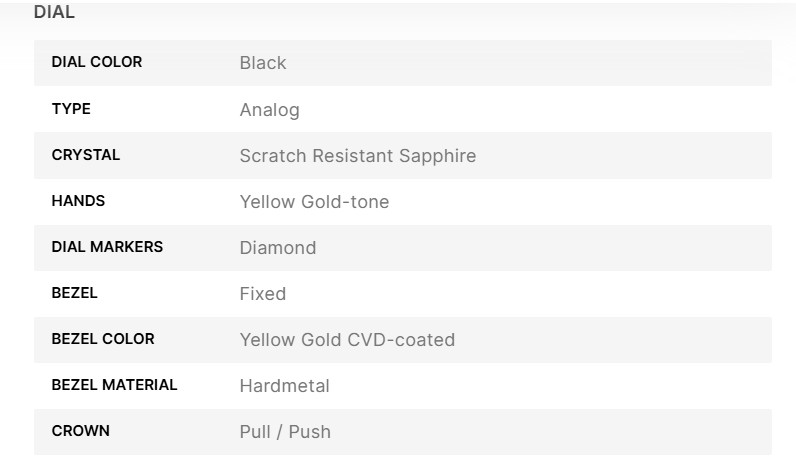Click the Scratch Resistant Sapphire text
Screen dimensions: 796x462
pos(357,156)
